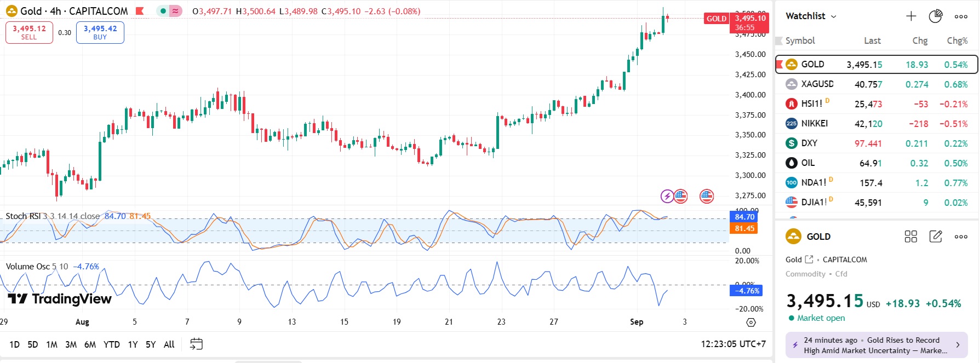Switch to the YTD time range

[x=111, y=344]
